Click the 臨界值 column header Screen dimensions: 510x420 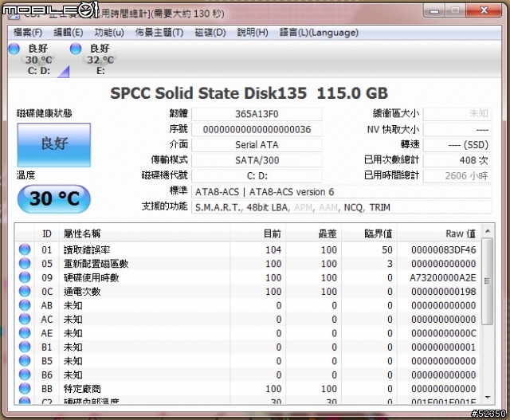pyautogui.click(x=370, y=234)
